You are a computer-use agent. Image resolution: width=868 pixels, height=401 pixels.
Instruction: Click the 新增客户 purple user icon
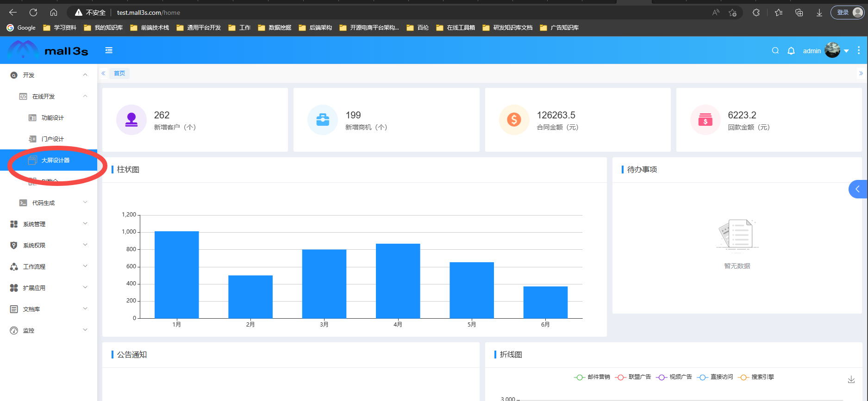[131, 120]
